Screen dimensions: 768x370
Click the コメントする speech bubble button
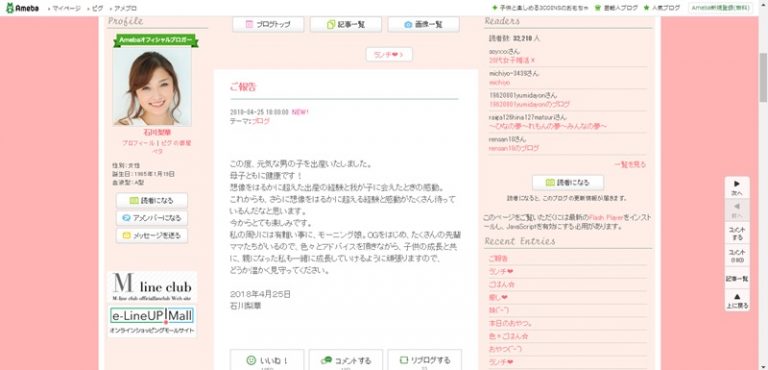click(x=345, y=361)
